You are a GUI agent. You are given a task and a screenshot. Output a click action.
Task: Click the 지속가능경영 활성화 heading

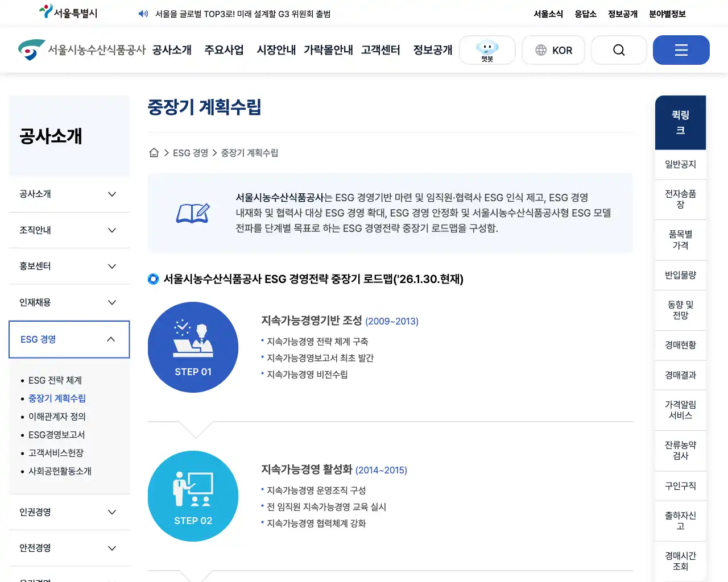[x=307, y=469]
